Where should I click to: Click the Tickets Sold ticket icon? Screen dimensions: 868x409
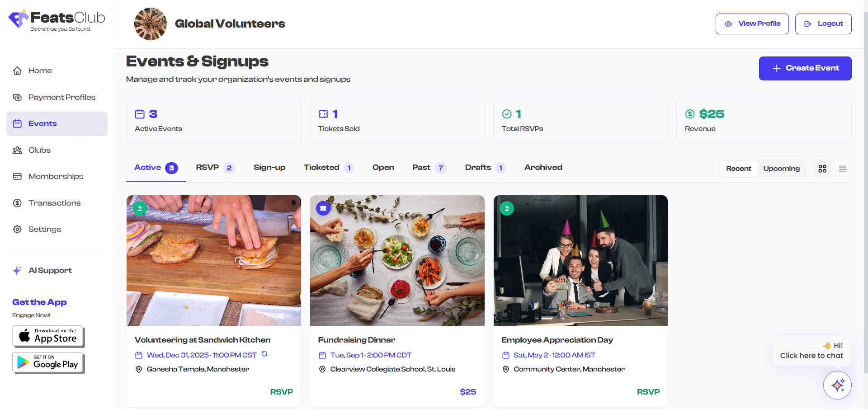[323, 114]
